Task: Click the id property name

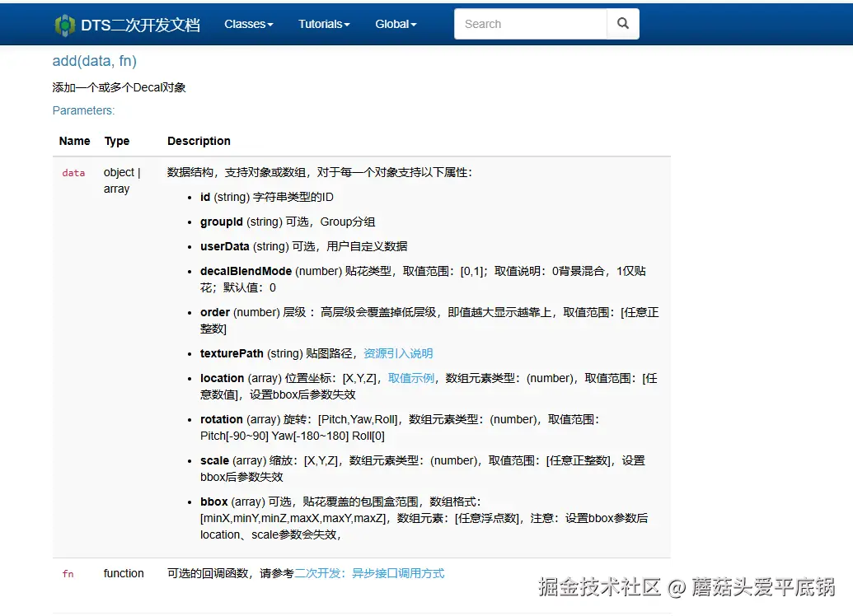Action: (205, 197)
